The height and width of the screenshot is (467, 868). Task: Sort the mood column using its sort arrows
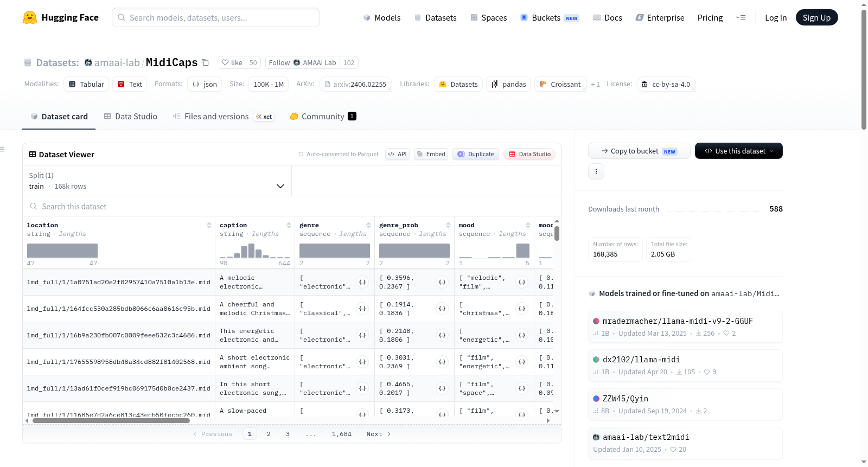point(528,225)
